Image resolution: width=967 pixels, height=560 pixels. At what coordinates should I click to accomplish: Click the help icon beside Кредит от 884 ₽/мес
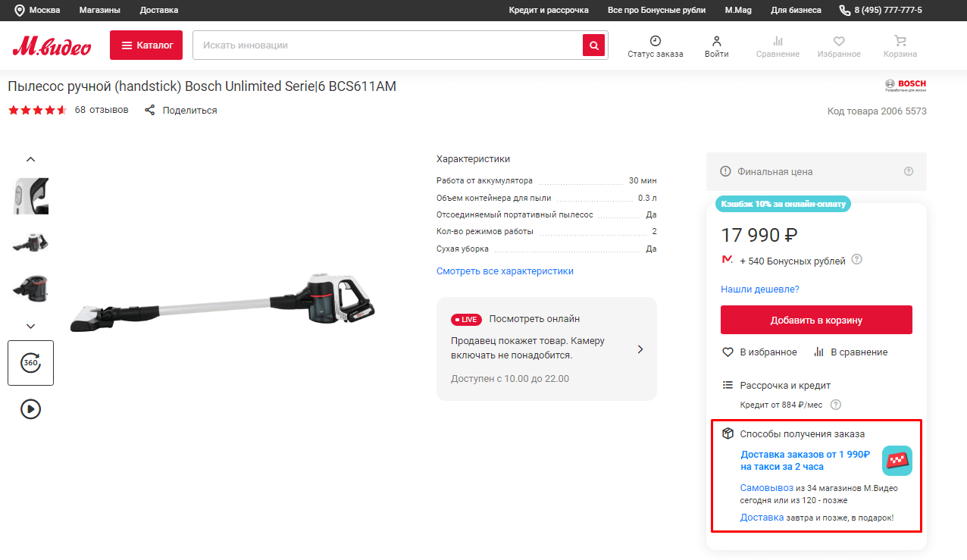[x=836, y=405]
